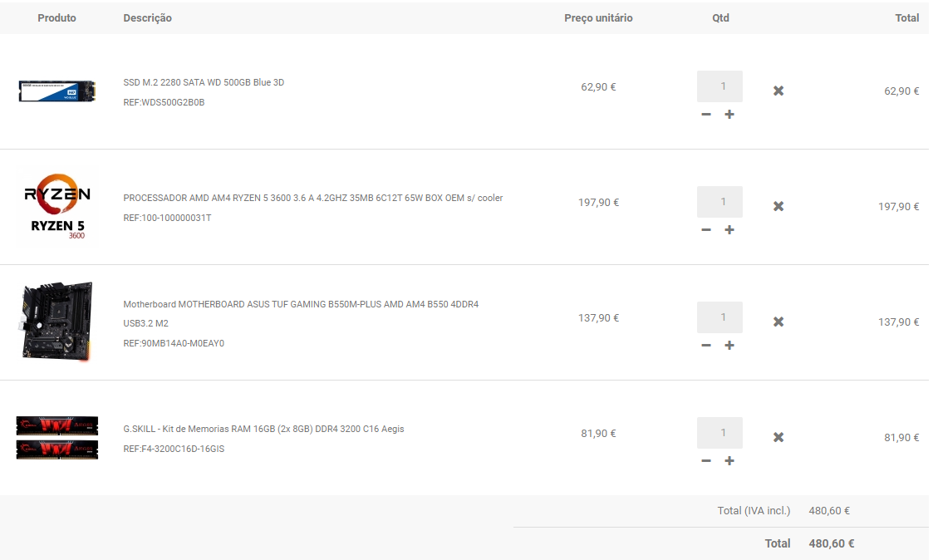938x560 pixels.
Task: Remove the WD 500GB SSD from cart
Action: pos(778,91)
